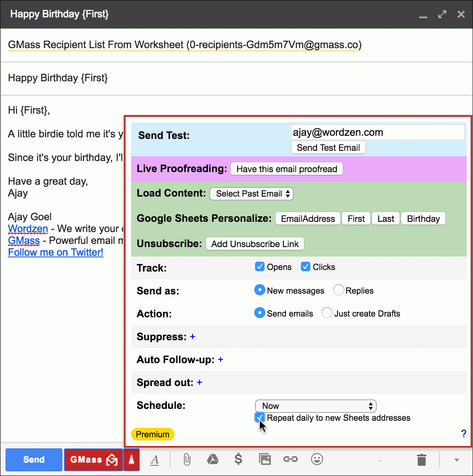Click the test recipient email input field

(377, 132)
